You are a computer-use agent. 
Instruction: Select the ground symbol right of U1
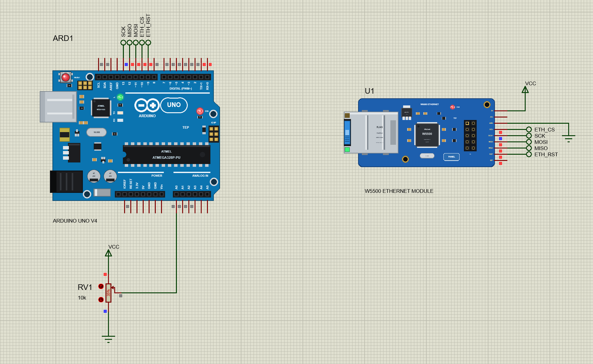click(569, 138)
